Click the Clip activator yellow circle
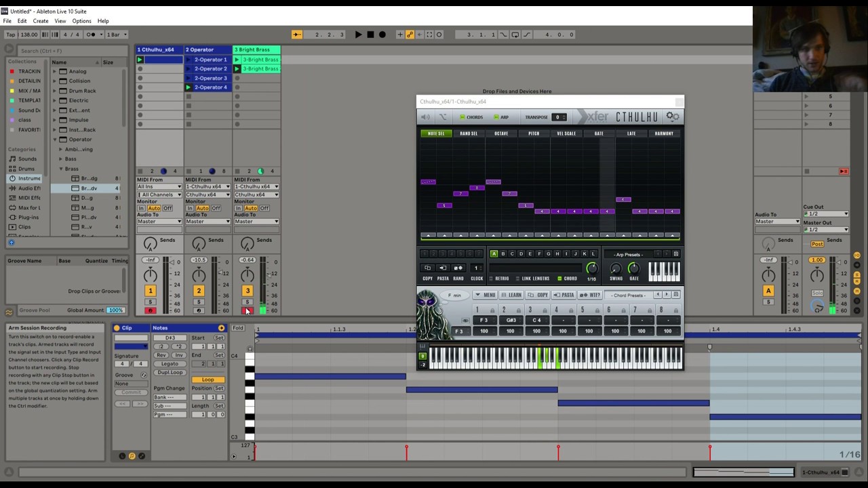Screen dimensions: 868x488 117,328
